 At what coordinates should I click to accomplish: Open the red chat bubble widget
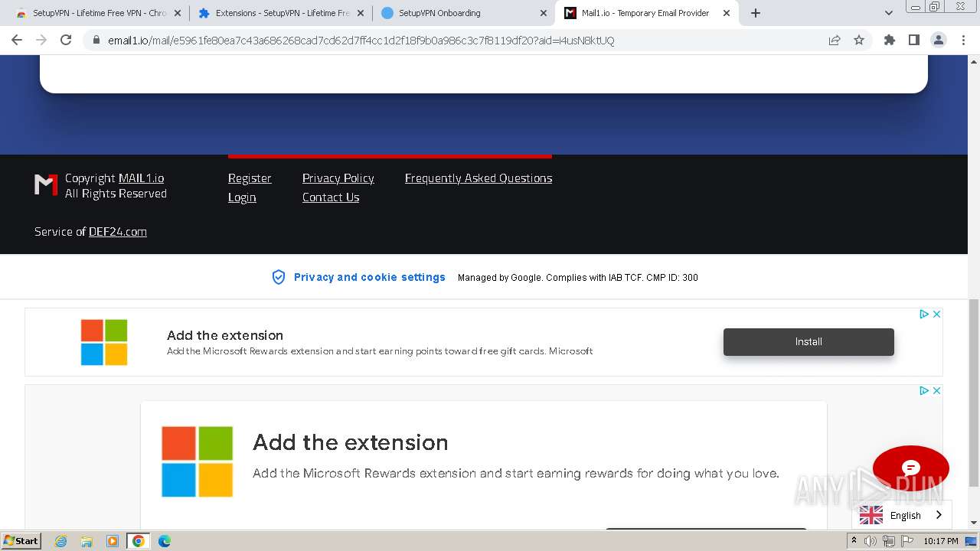[911, 468]
